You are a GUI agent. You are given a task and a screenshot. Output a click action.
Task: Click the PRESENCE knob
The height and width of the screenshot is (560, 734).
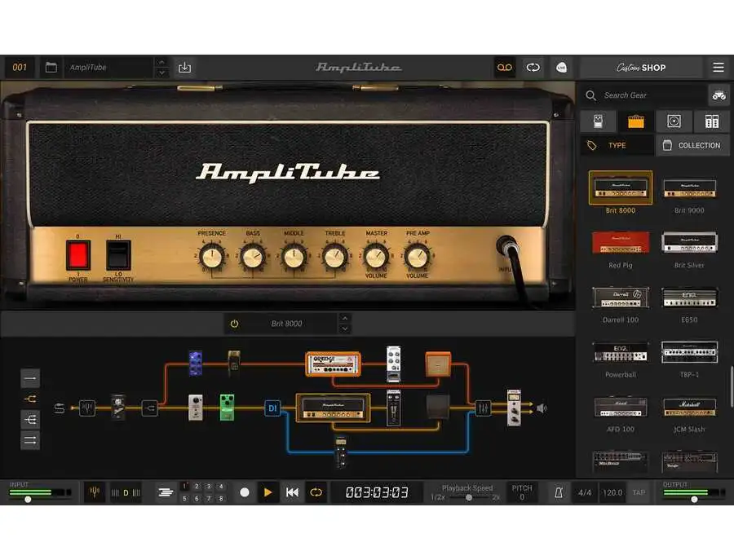click(x=211, y=257)
